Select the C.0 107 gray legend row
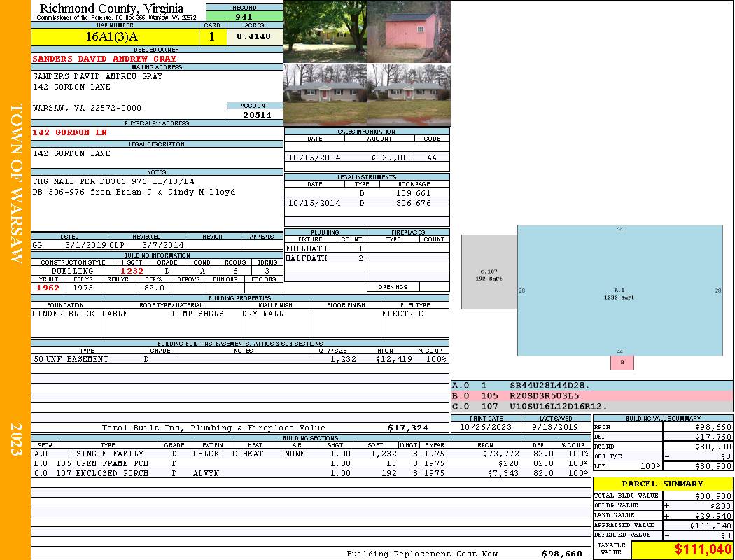The image size is (735, 560). (591, 406)
